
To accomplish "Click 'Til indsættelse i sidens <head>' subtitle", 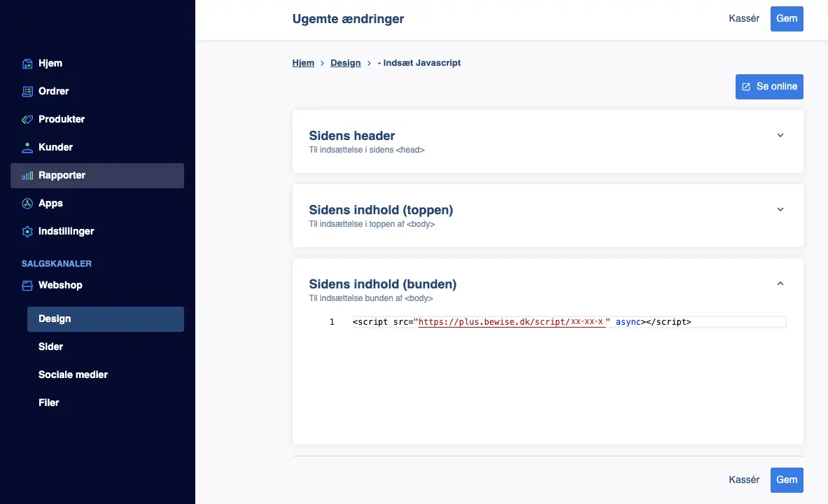I will [367, 150].
